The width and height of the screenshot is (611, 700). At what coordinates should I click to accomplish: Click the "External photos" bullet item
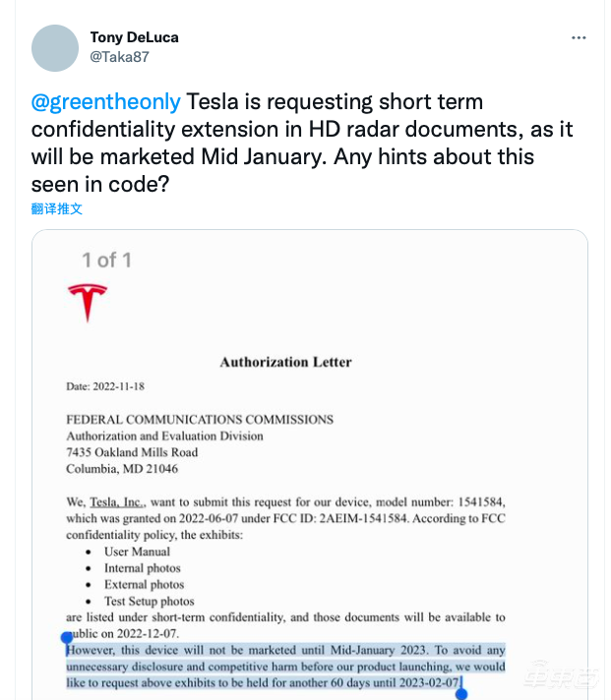[144, 584]
